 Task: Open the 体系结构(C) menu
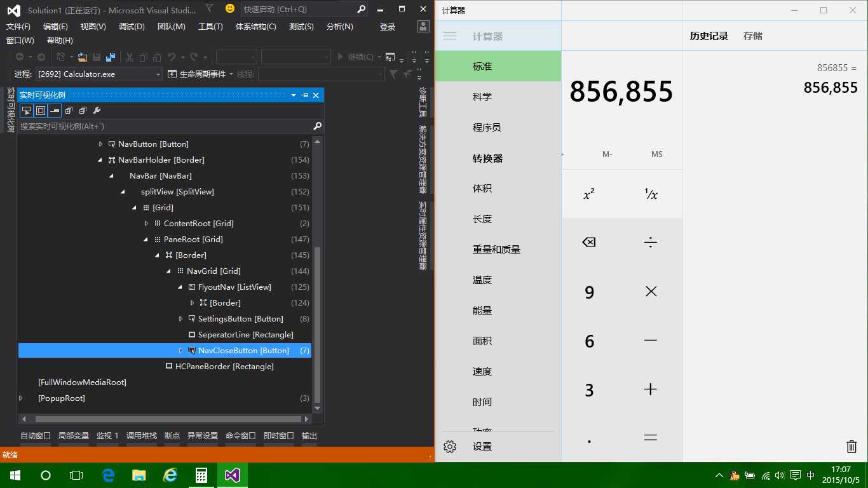[256, 27]
